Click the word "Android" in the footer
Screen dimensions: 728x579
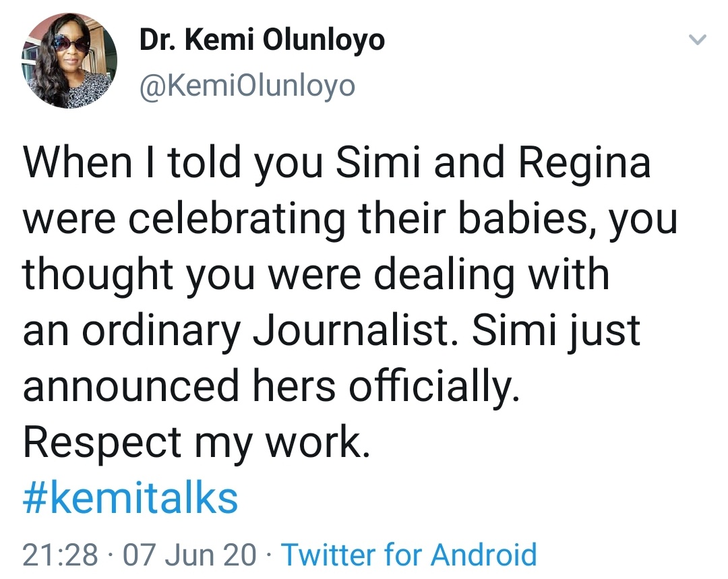pyautogui.click(x=483, y=555)
